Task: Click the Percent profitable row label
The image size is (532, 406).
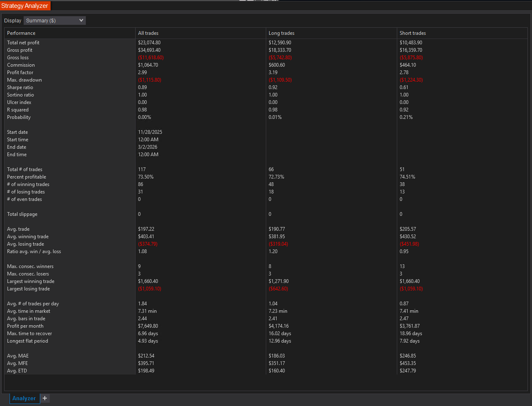Action: click(x=27, y=177)
